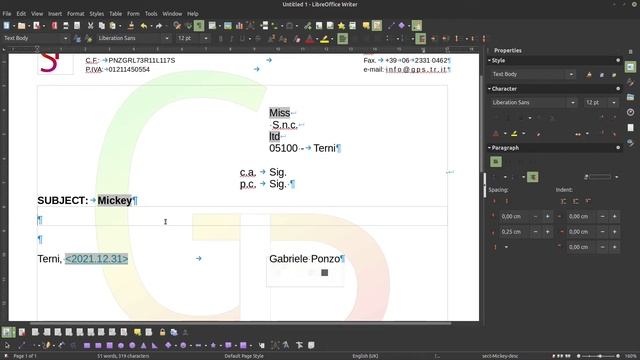Click the yellow Highlighting Color swatch in toolbar
Viewport: 640px width, 360px height.
(x=324, y=39)
